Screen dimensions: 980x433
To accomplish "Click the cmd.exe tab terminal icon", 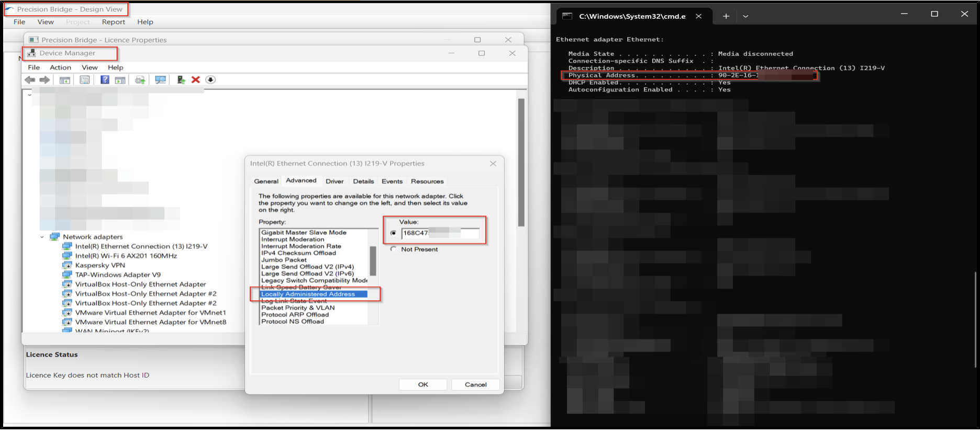I will click(567, 16).
